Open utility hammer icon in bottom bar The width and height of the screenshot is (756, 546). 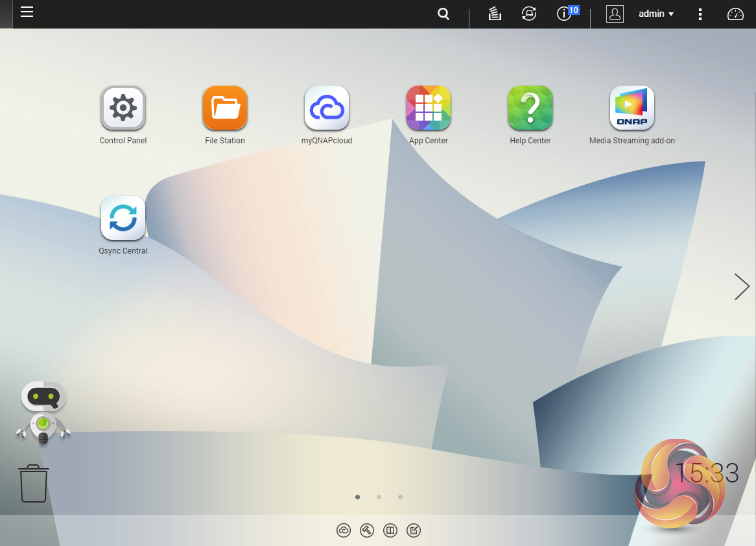367,530
